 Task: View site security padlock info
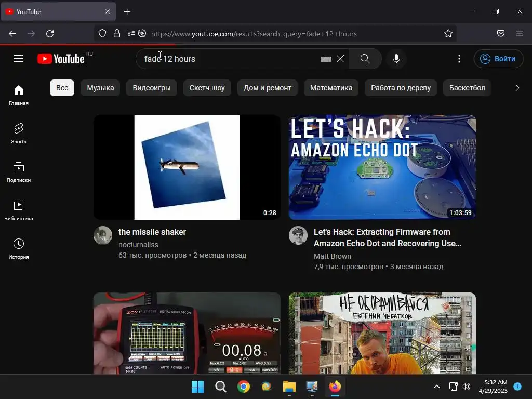117,33
